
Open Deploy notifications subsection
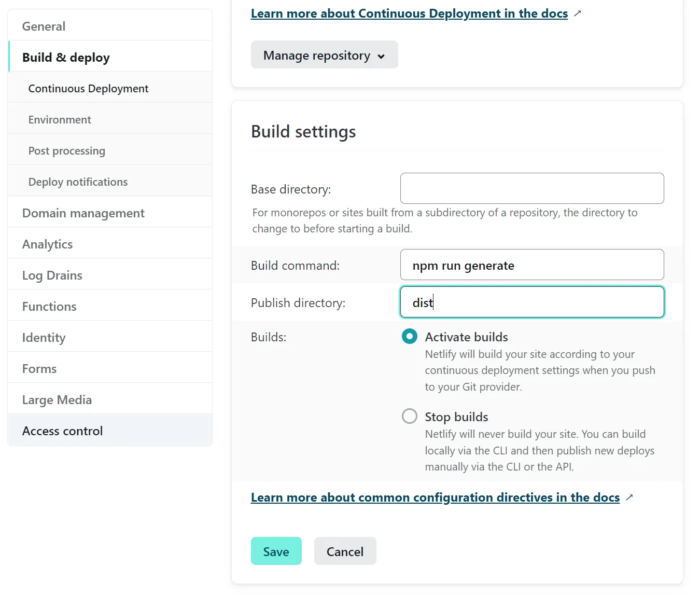[x=110, y=182]
